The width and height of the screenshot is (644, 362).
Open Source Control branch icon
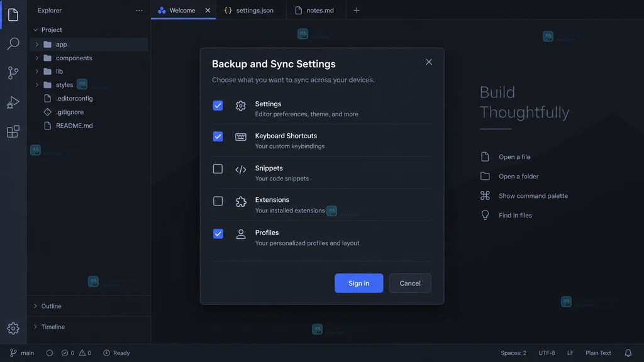click(13, 73)
